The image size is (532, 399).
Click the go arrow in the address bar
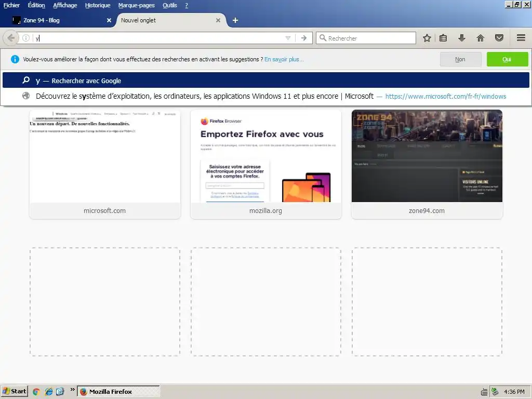303,38
